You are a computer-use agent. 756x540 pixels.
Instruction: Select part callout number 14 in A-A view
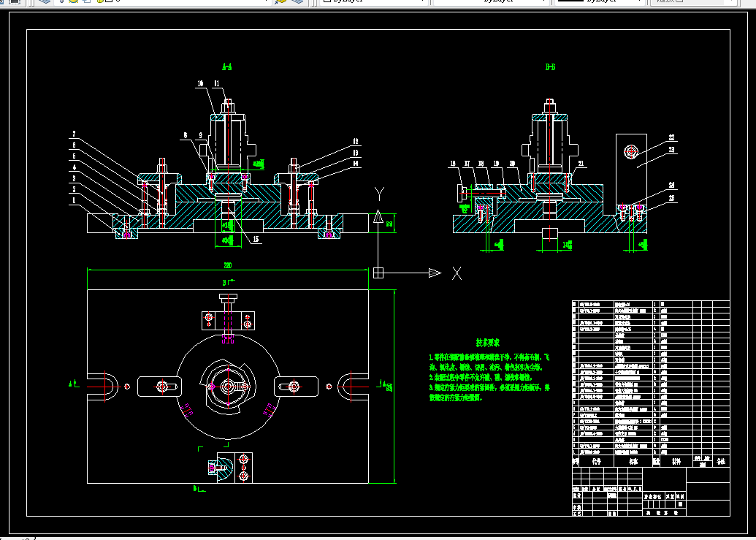[x=356, y=163]
